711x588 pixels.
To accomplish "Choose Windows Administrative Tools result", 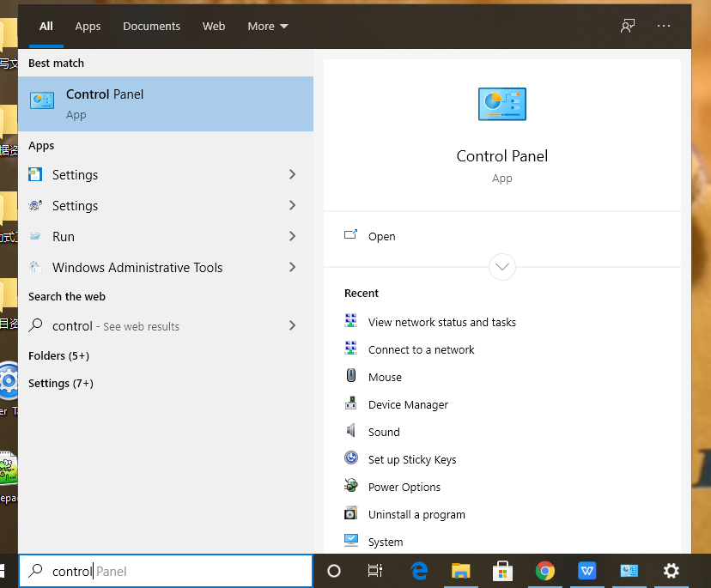I will click(153, 267).
